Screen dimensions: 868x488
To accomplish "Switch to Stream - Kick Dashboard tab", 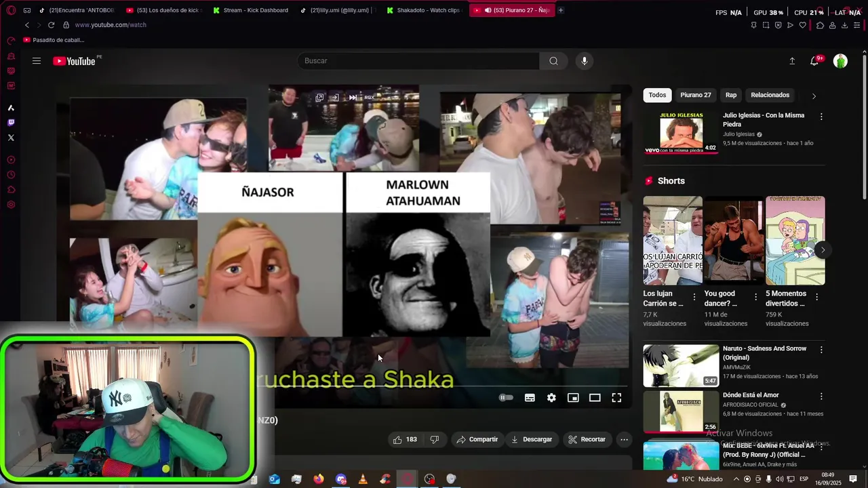I will click(x=250, y=10).
